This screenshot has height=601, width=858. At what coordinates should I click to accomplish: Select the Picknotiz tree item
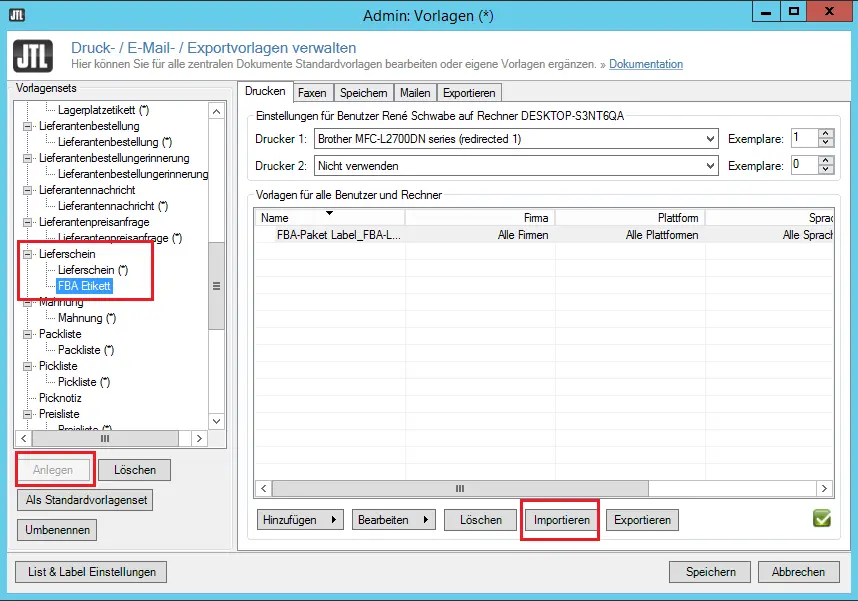pyautogui.click(x=60, y=398)
